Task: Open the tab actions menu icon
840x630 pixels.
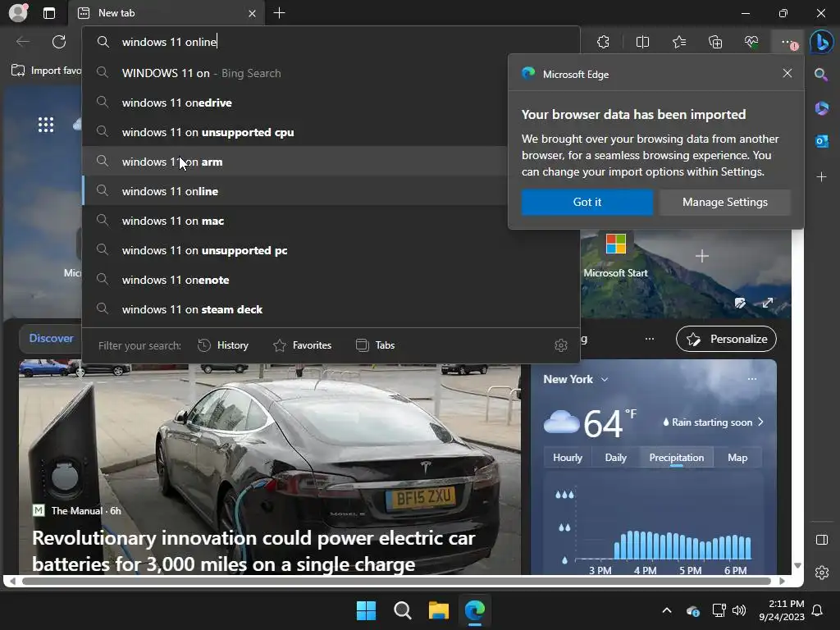Action: point(49,13)
